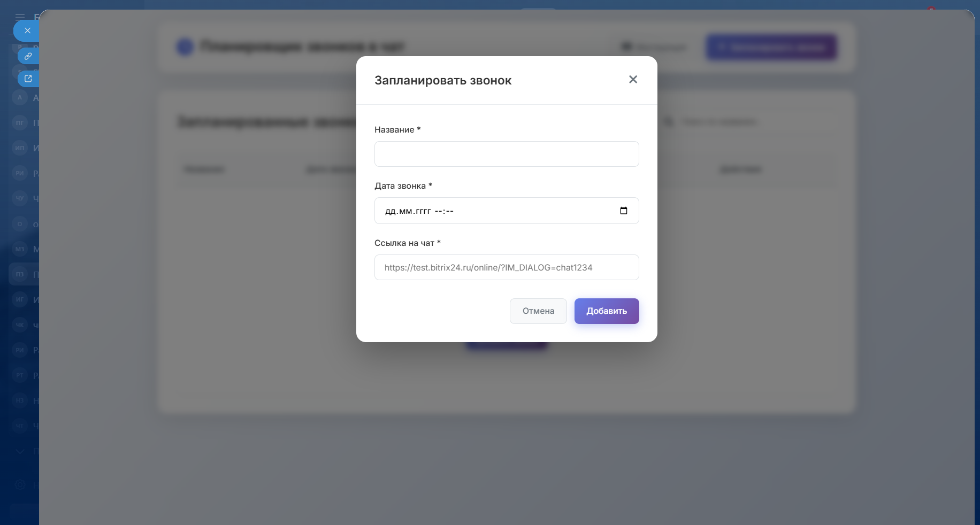The image size is (980, 525).
Task: Close the Запланировать звонок dialog
Action: (x=633, y=80)
